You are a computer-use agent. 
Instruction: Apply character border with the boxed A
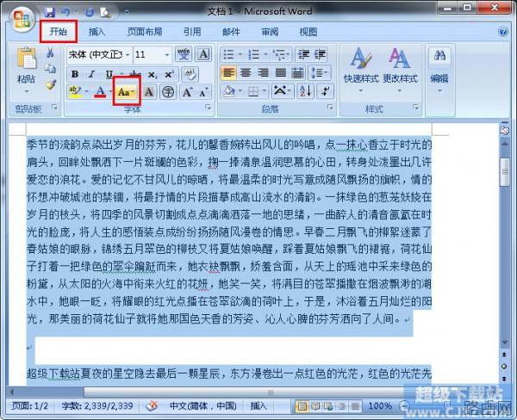[203, 54]
